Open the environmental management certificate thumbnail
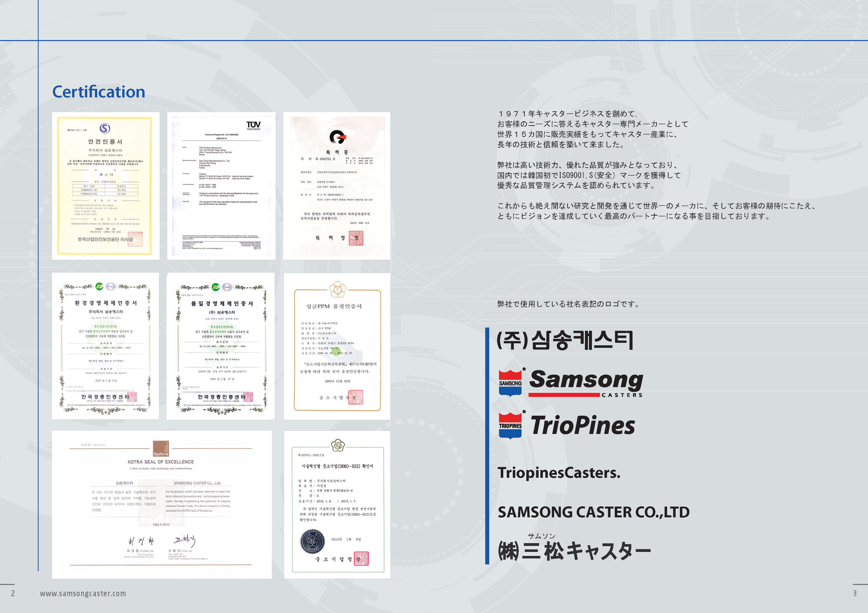The image size is (868, 613). [x=105, y=346]
